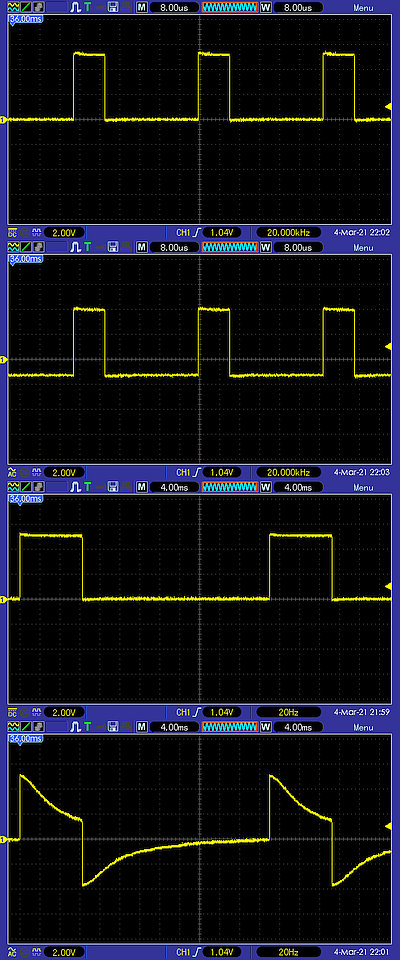Click the trigger level arrow marker in the 22:01 capture
Image resolution: width=400 pixels, height=960 pixels.
click(x=388, y=827)
